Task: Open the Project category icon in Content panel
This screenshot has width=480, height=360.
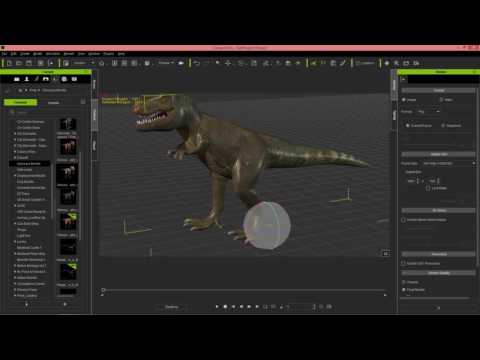Action: [17, 79]
